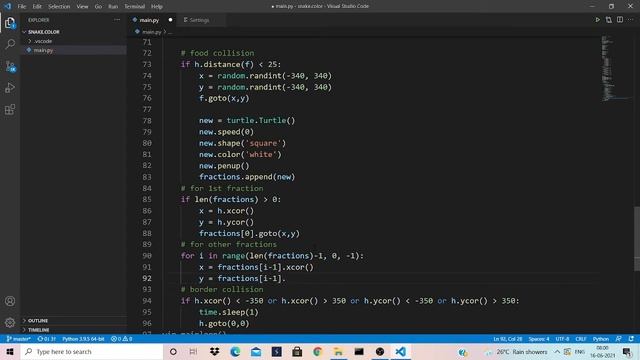Open notifications bell in status bar
The image size is (640, 360).
tap(631, 339)
